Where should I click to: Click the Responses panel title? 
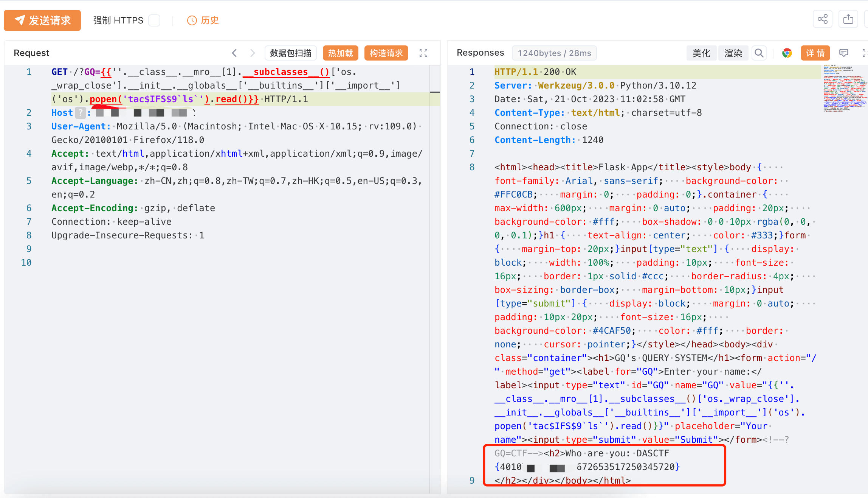480,53
